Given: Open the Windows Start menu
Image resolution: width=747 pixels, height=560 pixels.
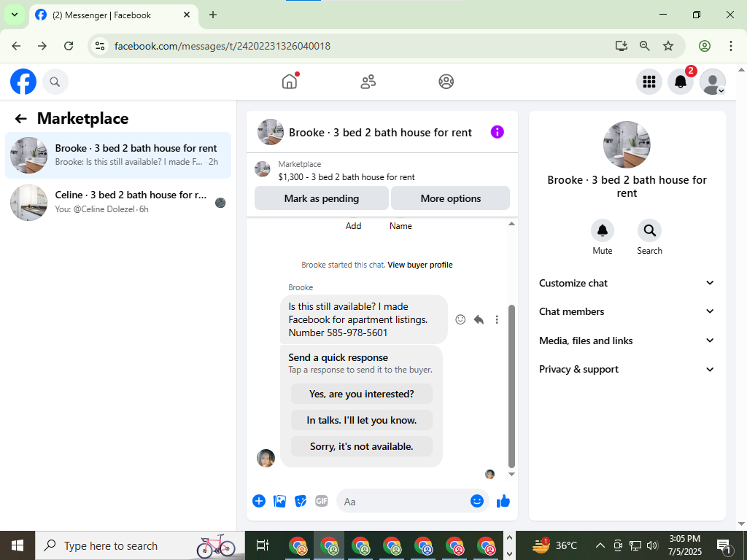Looking at the screenshot, I should point(18,545).
